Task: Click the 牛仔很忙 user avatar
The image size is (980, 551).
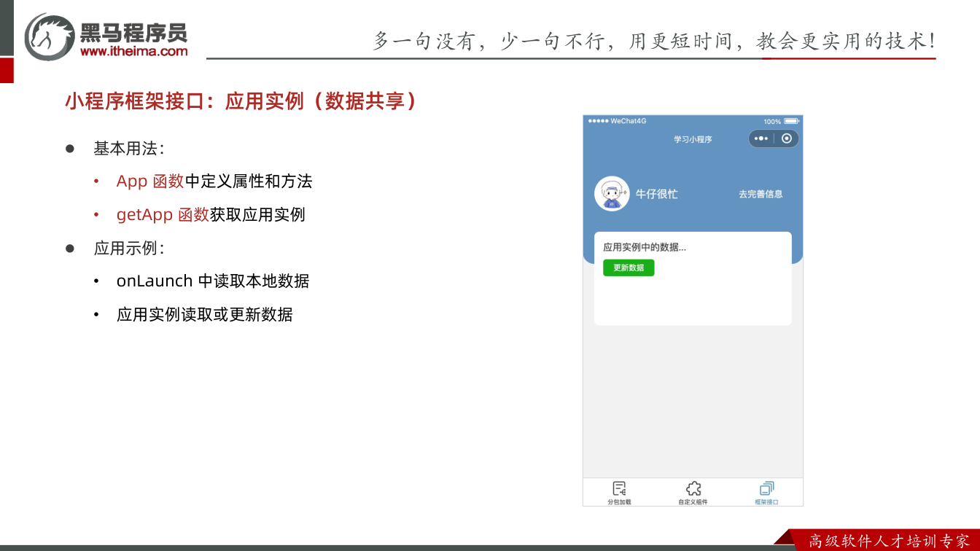Action: 612,194
